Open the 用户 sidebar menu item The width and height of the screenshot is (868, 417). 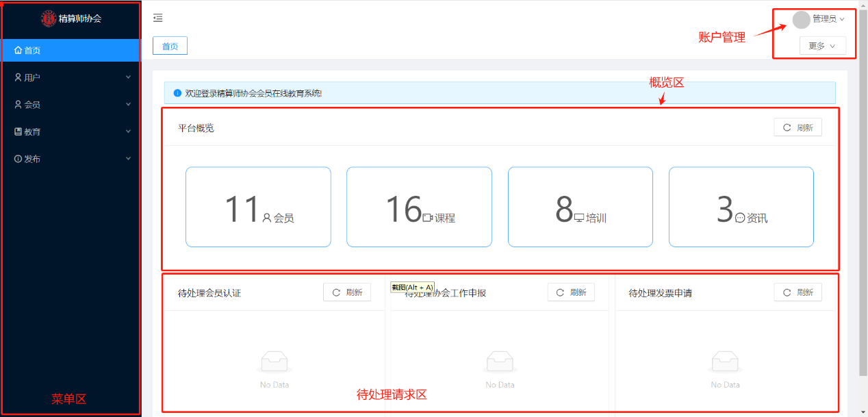point(71,77)
